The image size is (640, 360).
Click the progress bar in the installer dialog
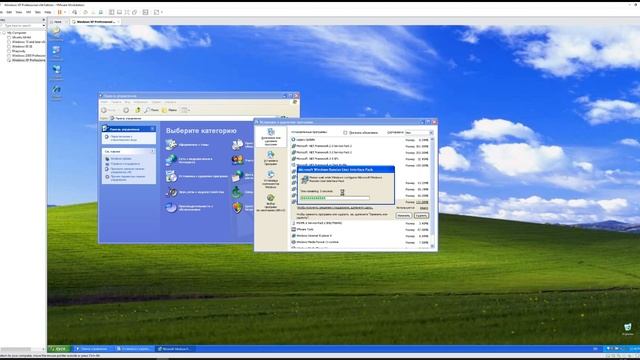(x=335, y=198)
